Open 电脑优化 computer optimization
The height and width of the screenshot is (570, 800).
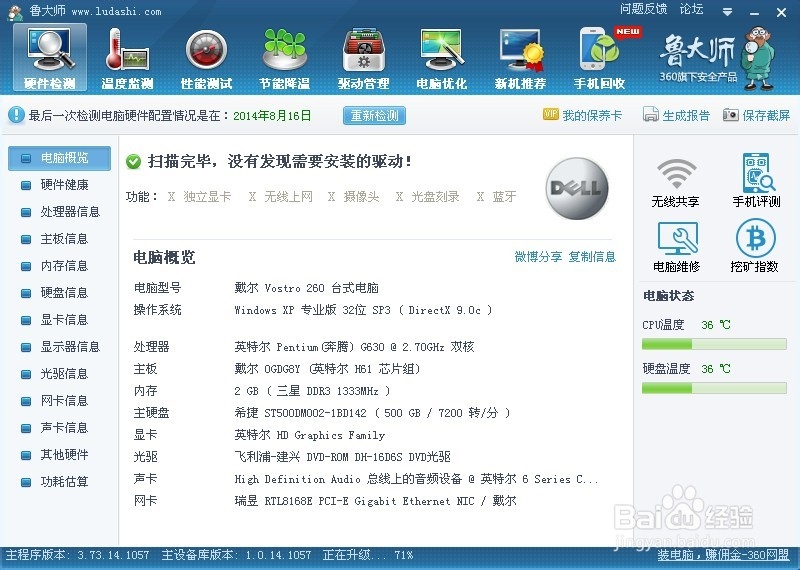coord(442,58)
